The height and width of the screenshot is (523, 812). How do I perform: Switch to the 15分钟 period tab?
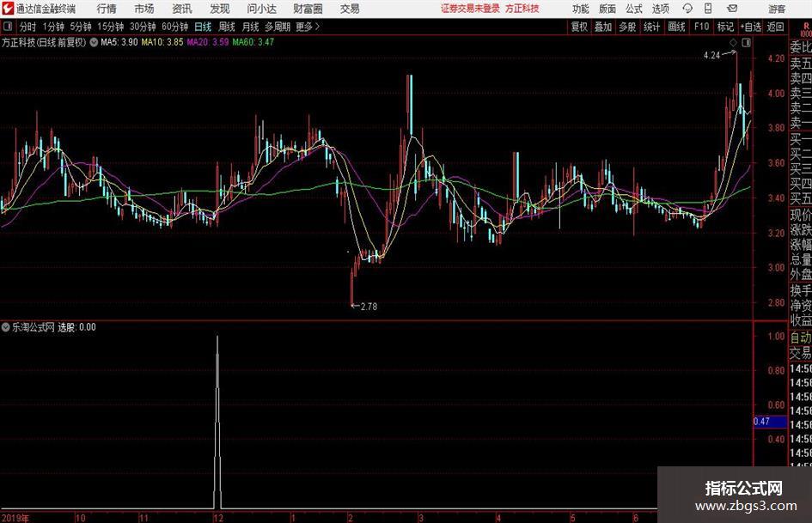coord(110,27)
